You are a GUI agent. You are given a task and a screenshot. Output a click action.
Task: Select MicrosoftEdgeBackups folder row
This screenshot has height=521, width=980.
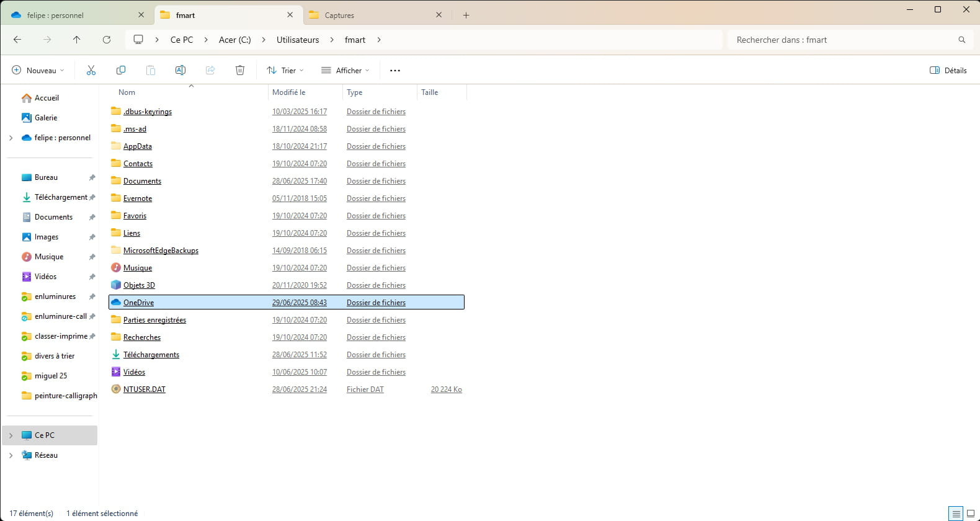(287, 250)
